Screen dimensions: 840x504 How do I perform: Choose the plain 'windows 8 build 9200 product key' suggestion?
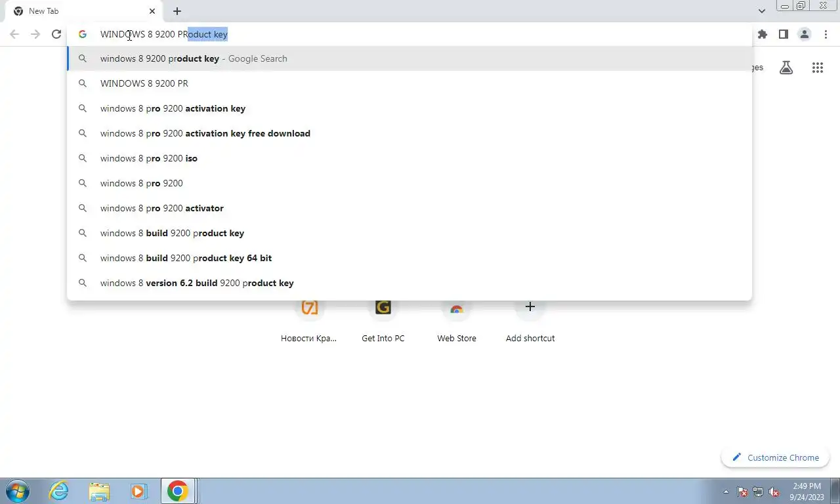pos(409,233)
